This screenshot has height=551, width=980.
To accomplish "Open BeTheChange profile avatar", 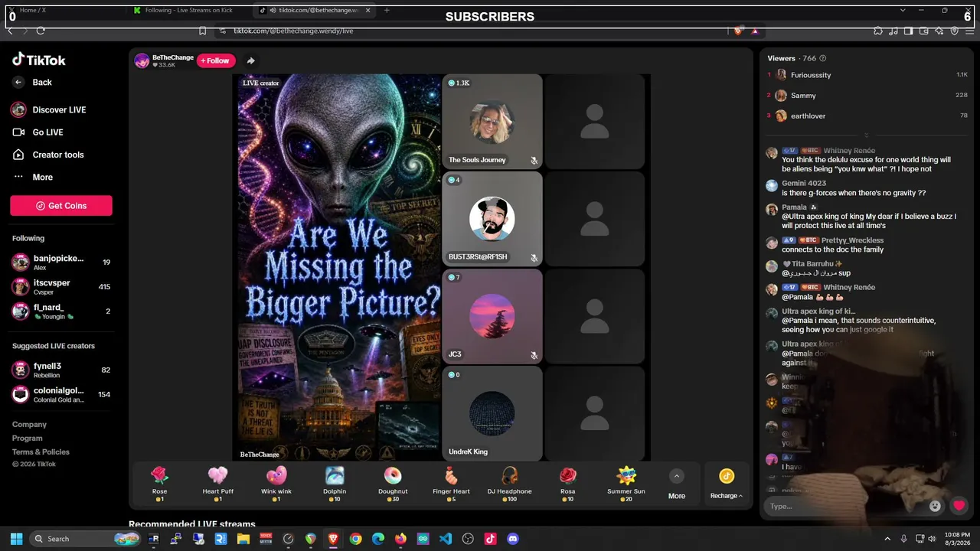I will tap(142, 61).
